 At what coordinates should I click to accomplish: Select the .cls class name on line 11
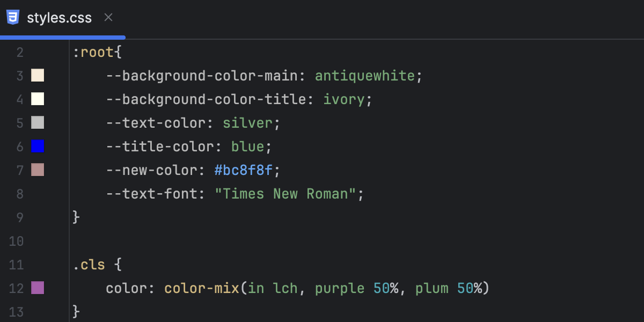point(89,265)
